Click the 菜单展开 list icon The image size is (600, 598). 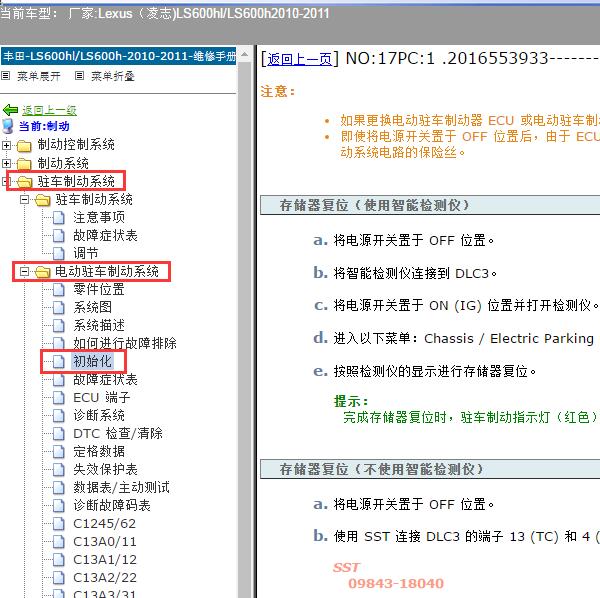(5, 76)
